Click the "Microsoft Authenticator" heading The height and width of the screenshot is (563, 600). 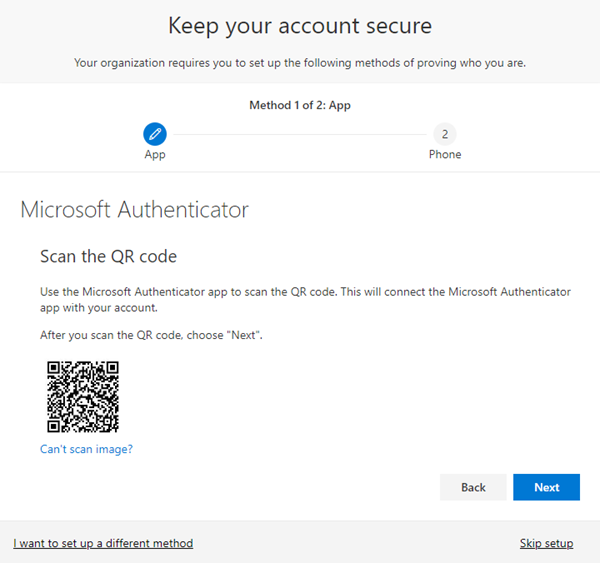tap(134, 210)
